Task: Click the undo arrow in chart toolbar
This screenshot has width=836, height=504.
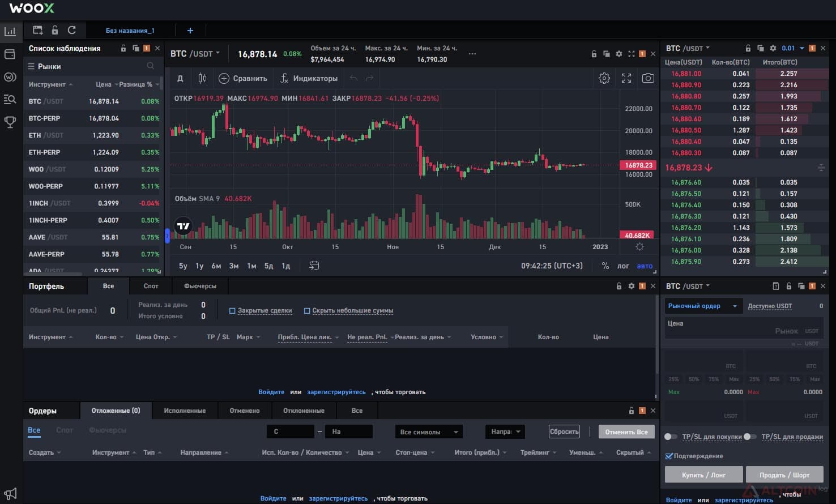Action: click(x=353, y=78)
